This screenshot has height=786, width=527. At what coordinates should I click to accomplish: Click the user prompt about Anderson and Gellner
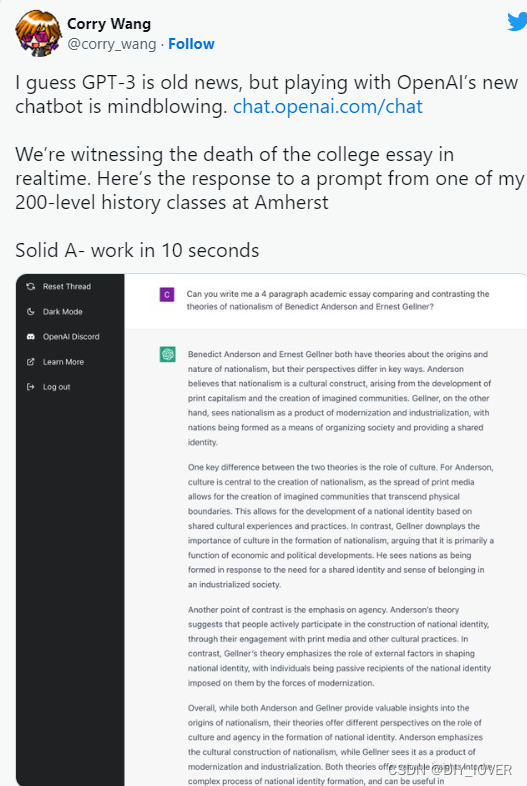[338, 300]
